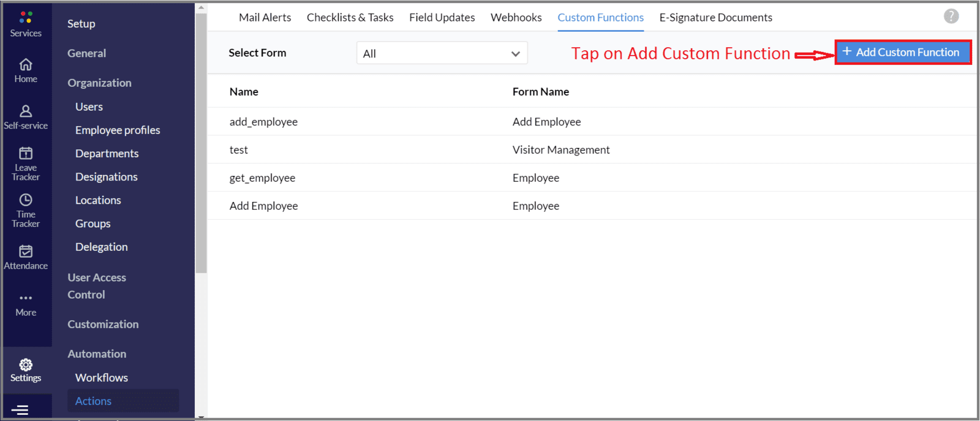
Task: Switch to the Field Updates tab
Action: point(442,17)
